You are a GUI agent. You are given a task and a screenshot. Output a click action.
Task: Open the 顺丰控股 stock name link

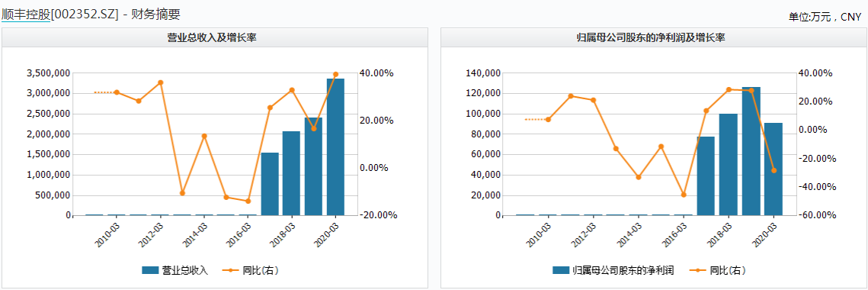(x=26, y=14)
